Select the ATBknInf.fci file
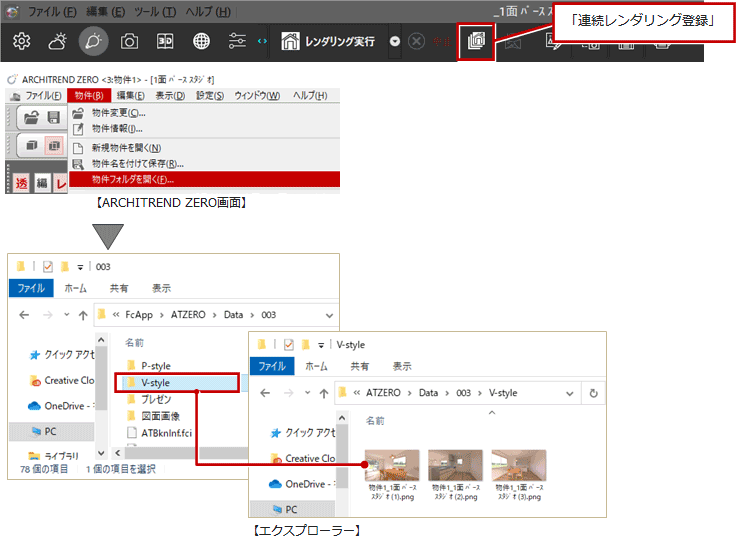 point(160,433)
